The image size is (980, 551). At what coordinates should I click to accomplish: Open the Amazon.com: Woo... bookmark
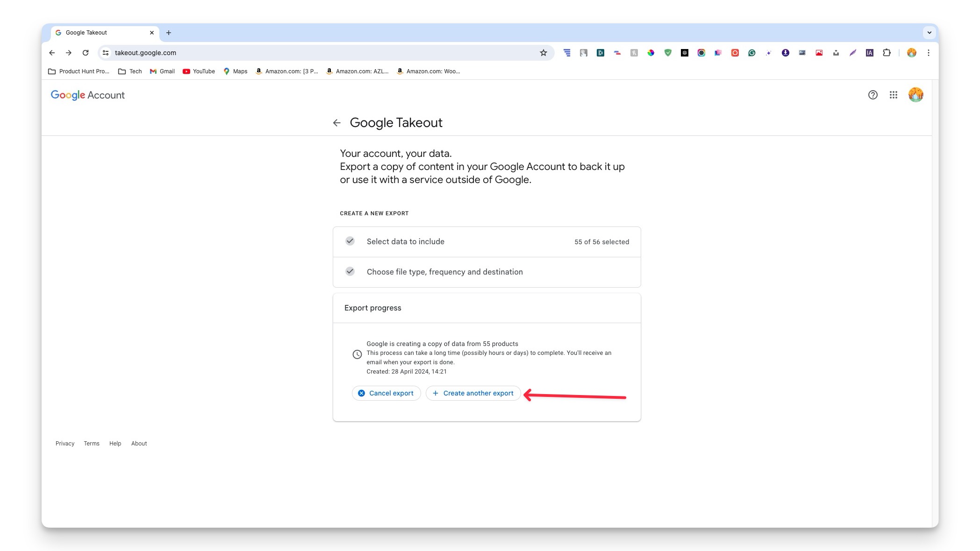pyautogui.click(x=428, y=71)
